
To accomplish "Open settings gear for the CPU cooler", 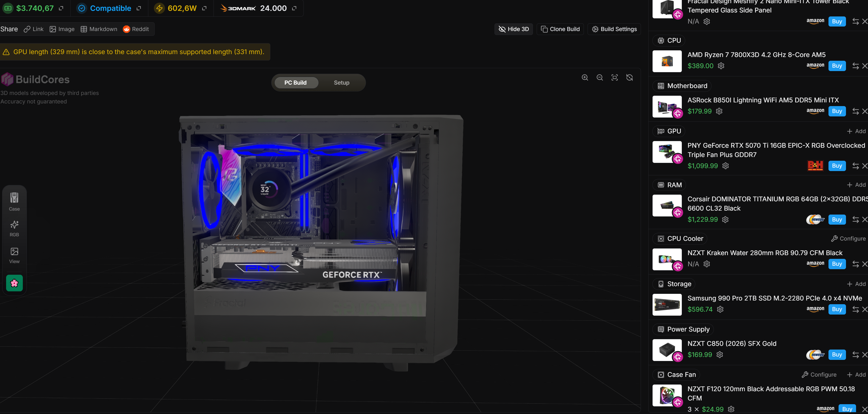I will click(x=707, y=264).
